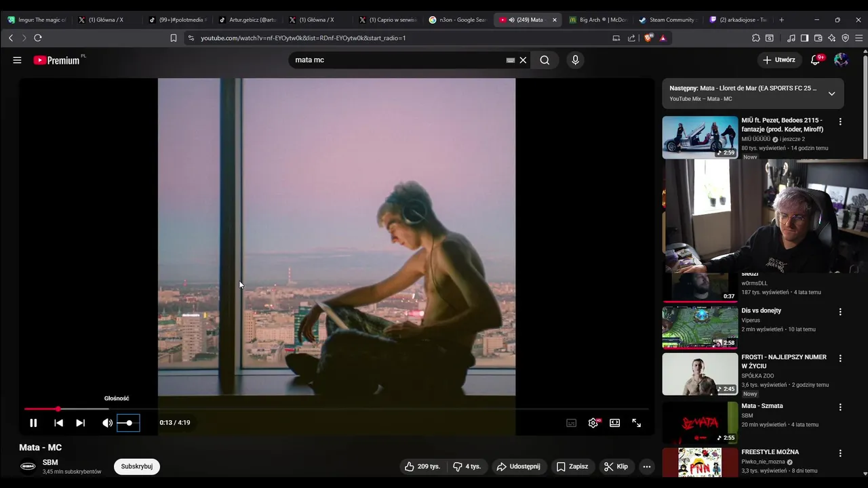Image resolution: width=868 pixels, height=488 pixels.
Task: Open options for FREESTYLE MOŻNA video
Action: point(840,453)
